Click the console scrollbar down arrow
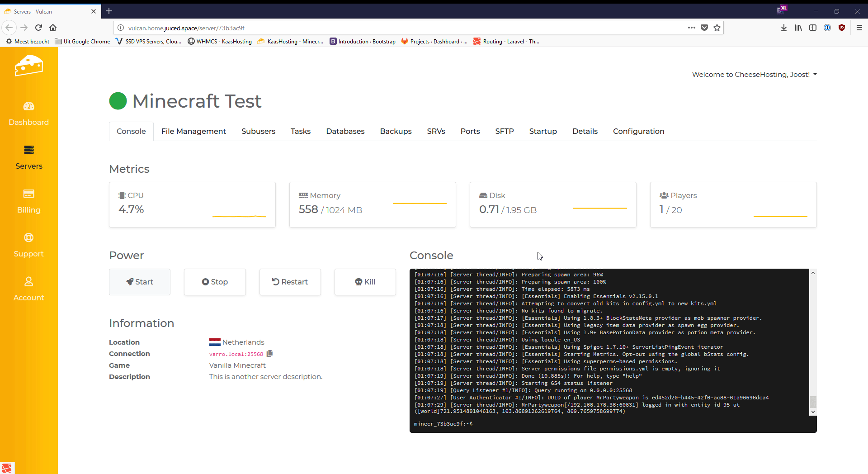This screenshot has width=868, height=474. click(813, 412)
